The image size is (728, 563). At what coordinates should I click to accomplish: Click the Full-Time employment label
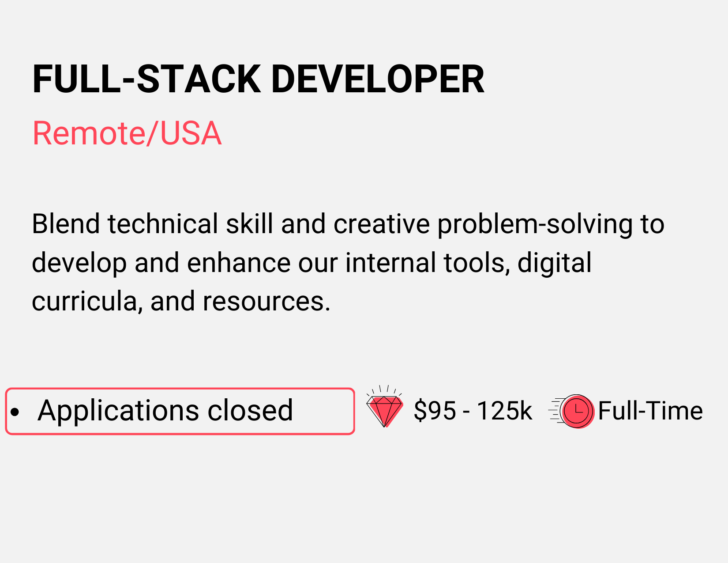click(650, 411)
